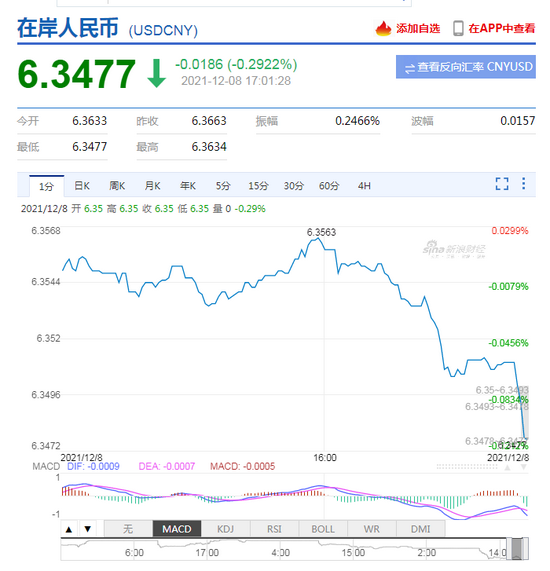Open the fullscreen chart view icon

(x=502, y=184)
